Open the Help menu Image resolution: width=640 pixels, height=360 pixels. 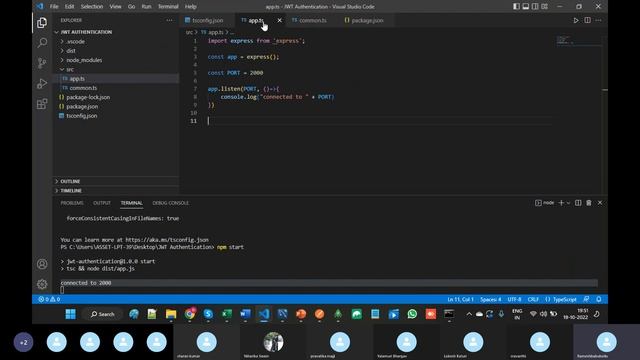click(191, 7)
